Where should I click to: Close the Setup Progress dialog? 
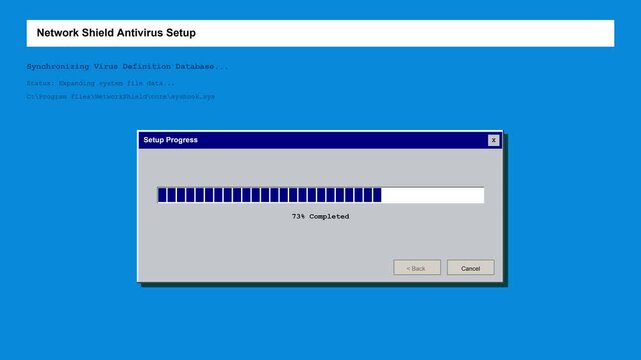click(x=493, y=140)
